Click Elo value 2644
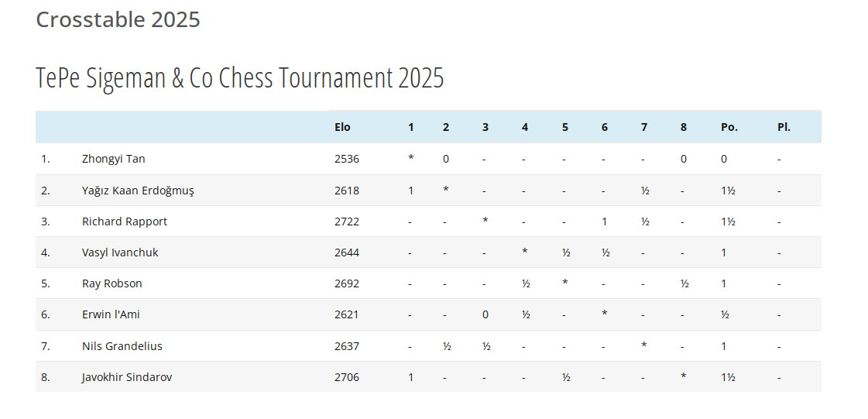The height and width of the screenshot is (419, 868). 347,252
